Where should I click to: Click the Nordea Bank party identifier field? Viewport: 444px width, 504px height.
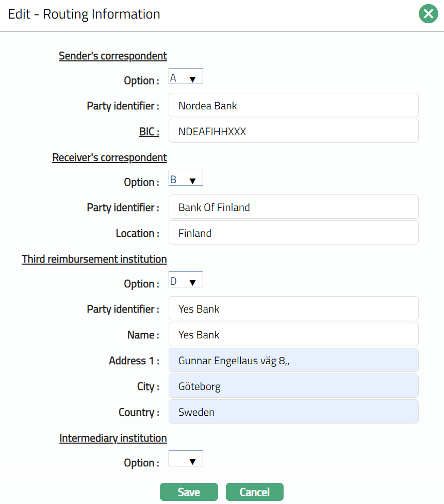tap(293, 105)
